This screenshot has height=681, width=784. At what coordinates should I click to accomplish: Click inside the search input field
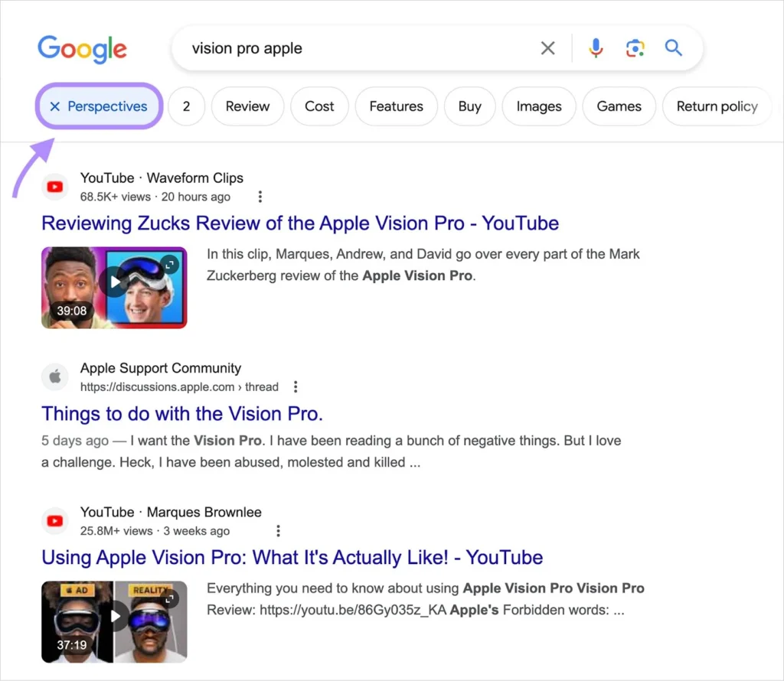tap(352, 49)
